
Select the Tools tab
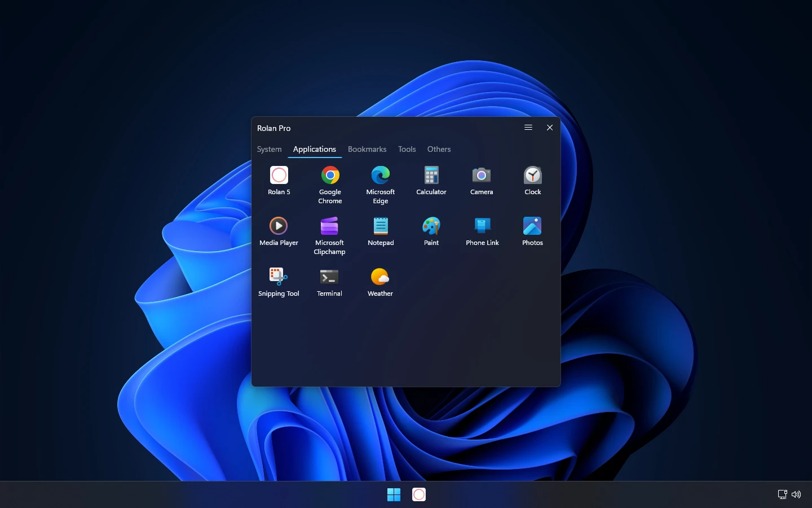407,150
